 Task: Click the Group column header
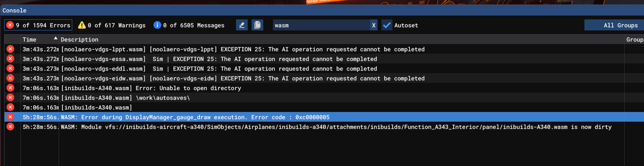(634, 39)
